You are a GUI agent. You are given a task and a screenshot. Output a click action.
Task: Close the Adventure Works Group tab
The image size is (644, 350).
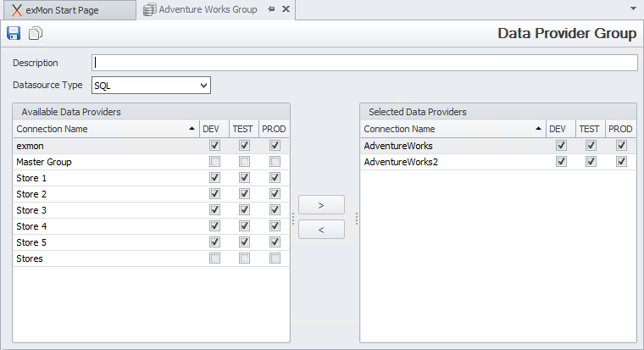coord(286,9)
